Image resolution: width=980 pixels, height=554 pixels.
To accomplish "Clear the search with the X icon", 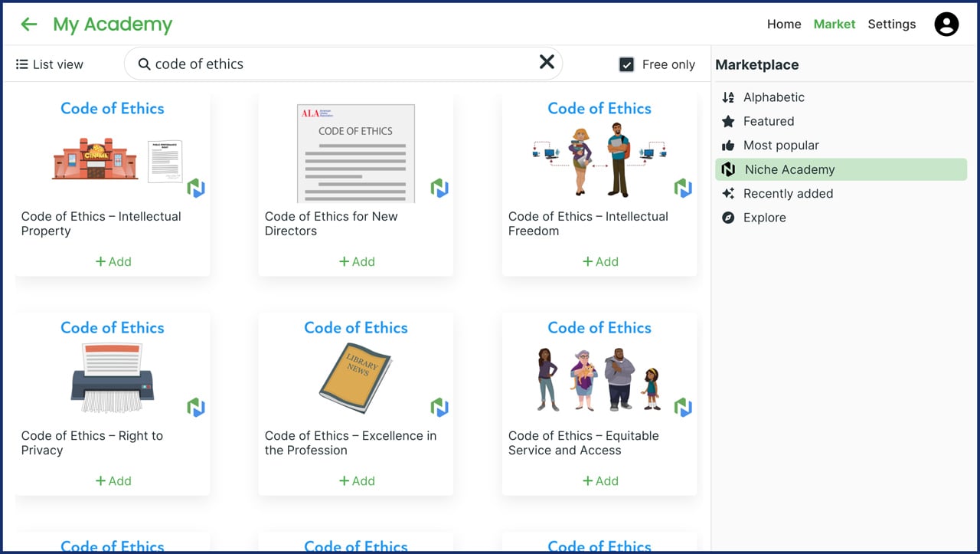I will (547, 62).
